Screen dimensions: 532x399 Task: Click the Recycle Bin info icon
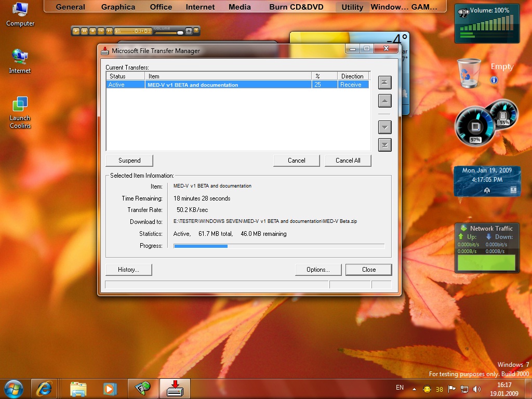tap(494, 80)
